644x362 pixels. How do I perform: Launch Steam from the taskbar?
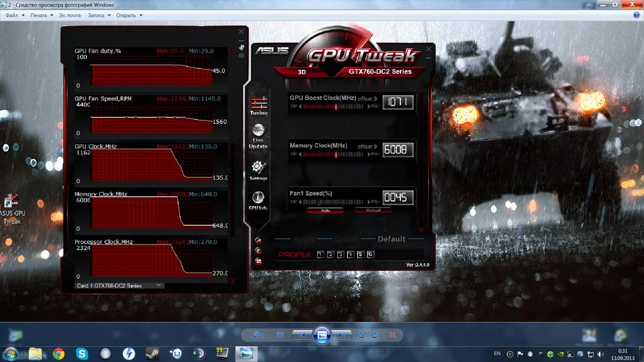coord(152,353)
